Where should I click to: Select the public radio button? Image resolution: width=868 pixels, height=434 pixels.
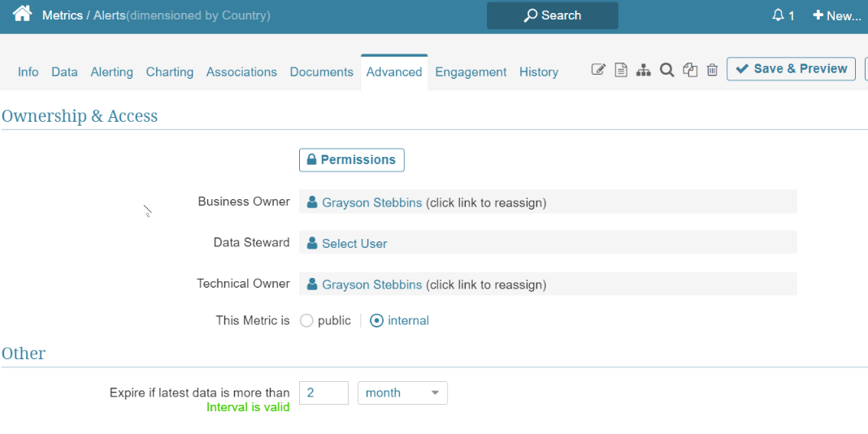click(x=306, y=321)
